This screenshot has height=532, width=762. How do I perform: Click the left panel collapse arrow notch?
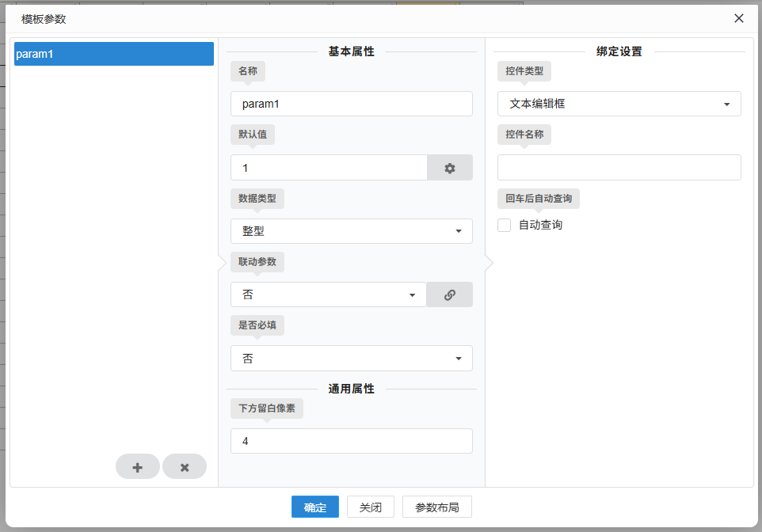[223, 263]
